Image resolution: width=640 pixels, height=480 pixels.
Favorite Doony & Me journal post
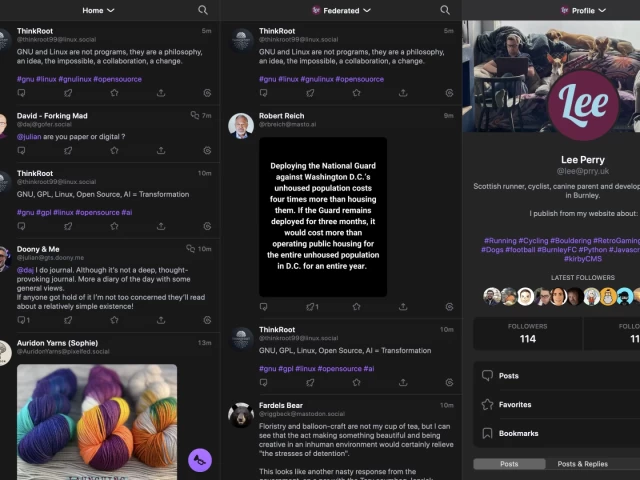point(114,320)
